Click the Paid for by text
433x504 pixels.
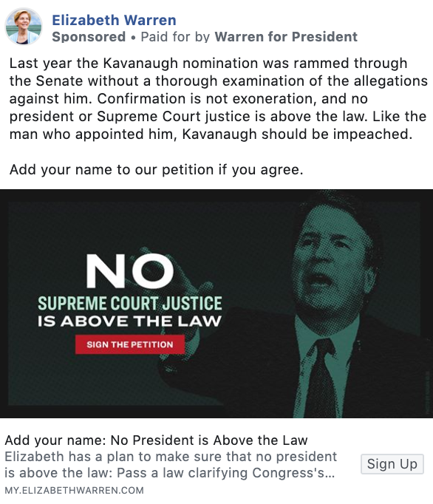(175, 37)
